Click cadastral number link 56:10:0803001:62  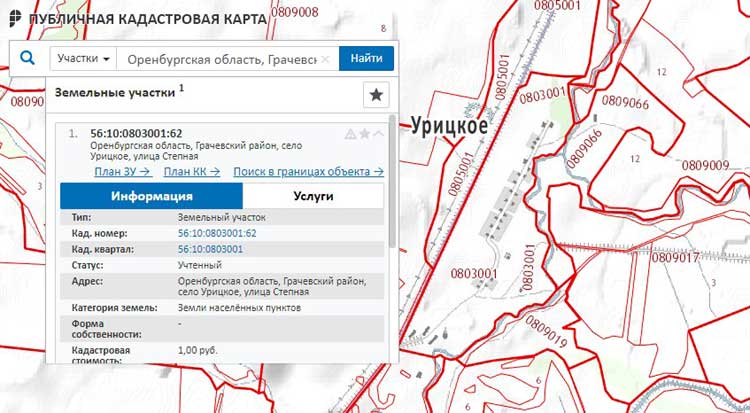coord(217,233)
